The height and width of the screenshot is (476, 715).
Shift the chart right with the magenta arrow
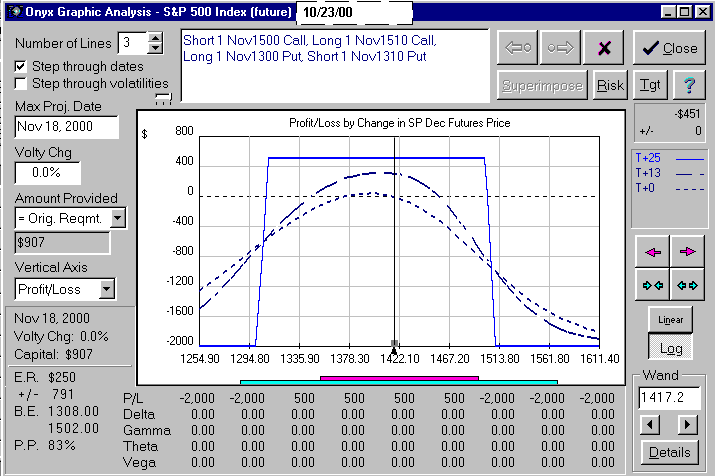[688, 252]
